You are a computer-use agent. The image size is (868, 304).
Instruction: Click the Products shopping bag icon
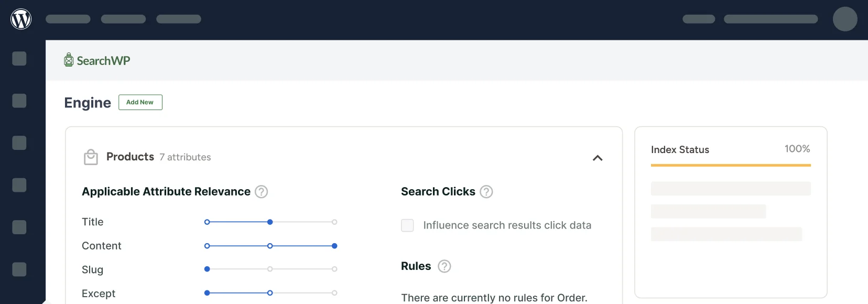click(91, 157)
